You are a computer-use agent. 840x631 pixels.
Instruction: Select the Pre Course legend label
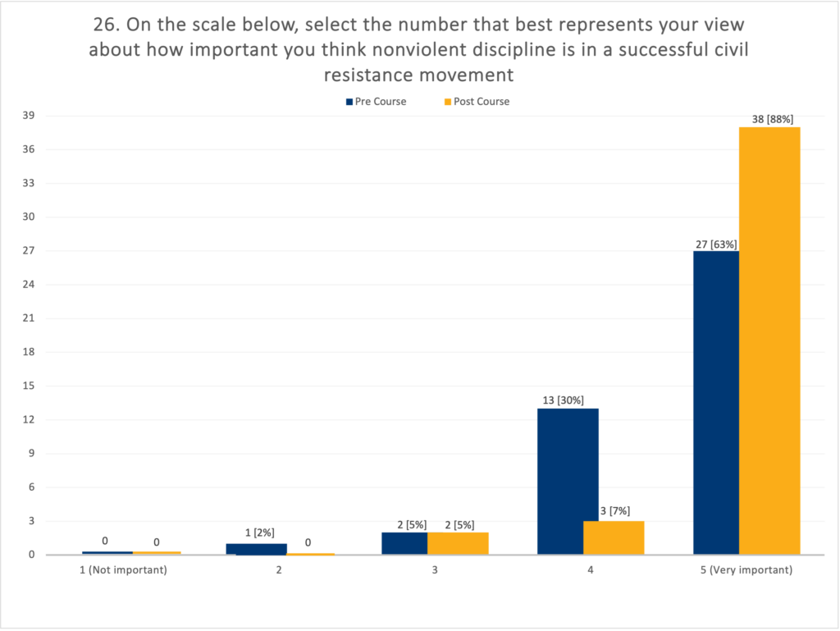[x=381, y=102]
